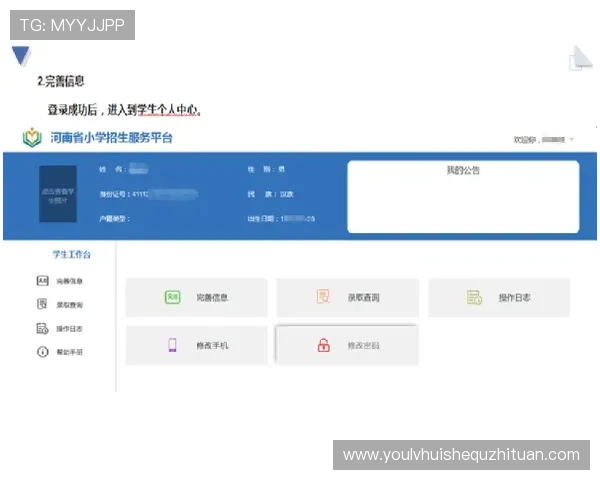Viewport: 600px width, 480px height.
Task: Click the 民族 汉族 field text
Action: coord(270,194)
